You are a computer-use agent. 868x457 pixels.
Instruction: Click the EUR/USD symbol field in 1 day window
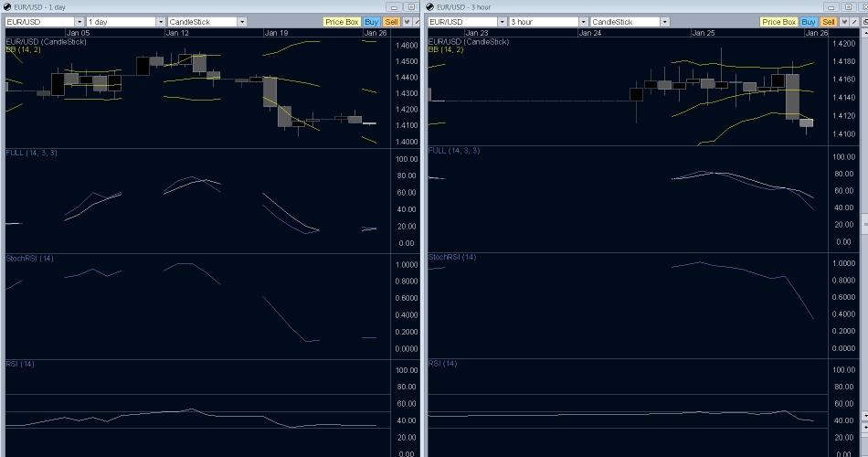point(40,22)
